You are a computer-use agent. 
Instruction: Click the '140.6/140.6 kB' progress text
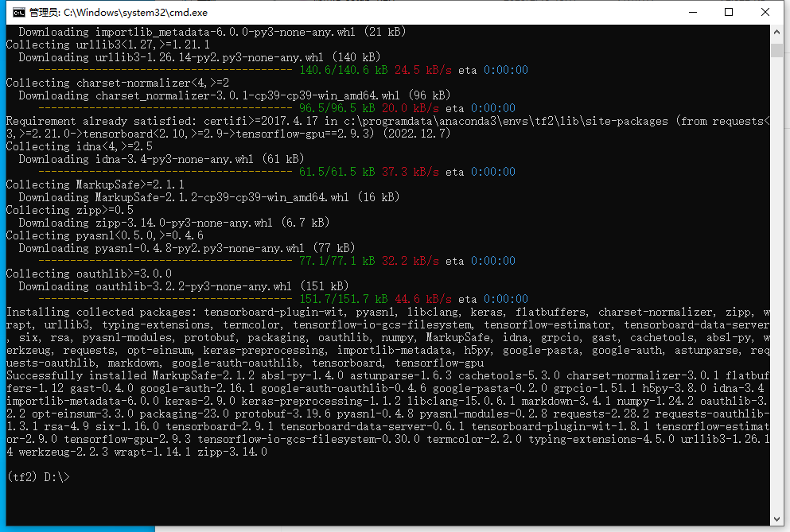tap(344, 70)
